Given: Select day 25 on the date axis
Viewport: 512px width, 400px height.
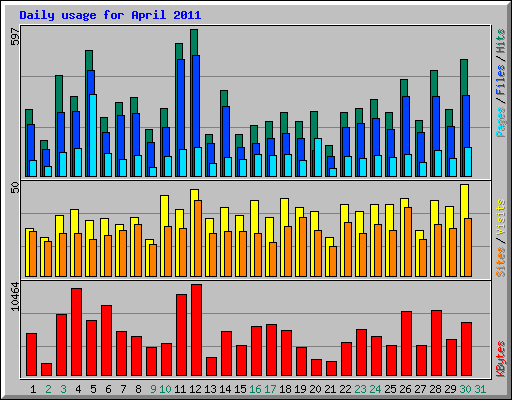Looking at the screenshot, I should tap(390, 389).
